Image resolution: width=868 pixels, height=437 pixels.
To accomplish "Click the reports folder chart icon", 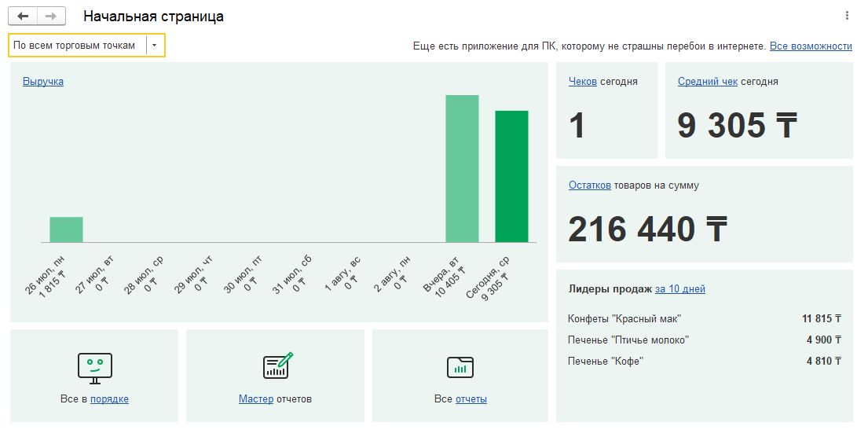I will tap(460, 367).
